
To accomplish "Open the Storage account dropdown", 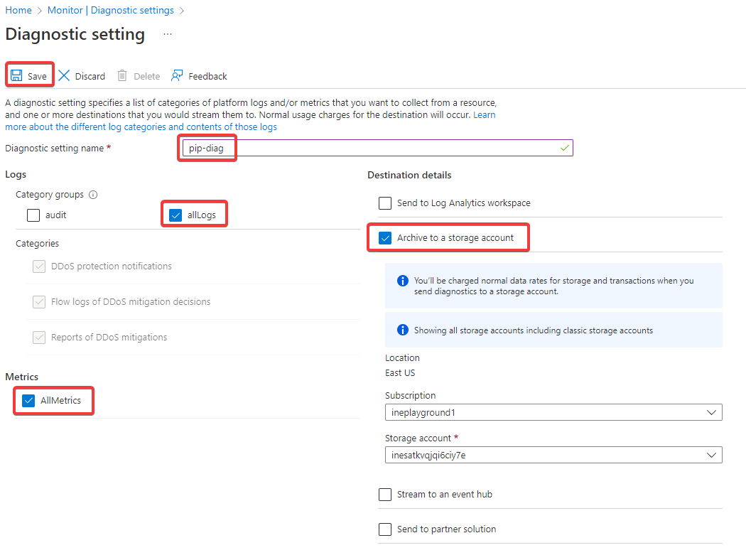I will point(553,455).
